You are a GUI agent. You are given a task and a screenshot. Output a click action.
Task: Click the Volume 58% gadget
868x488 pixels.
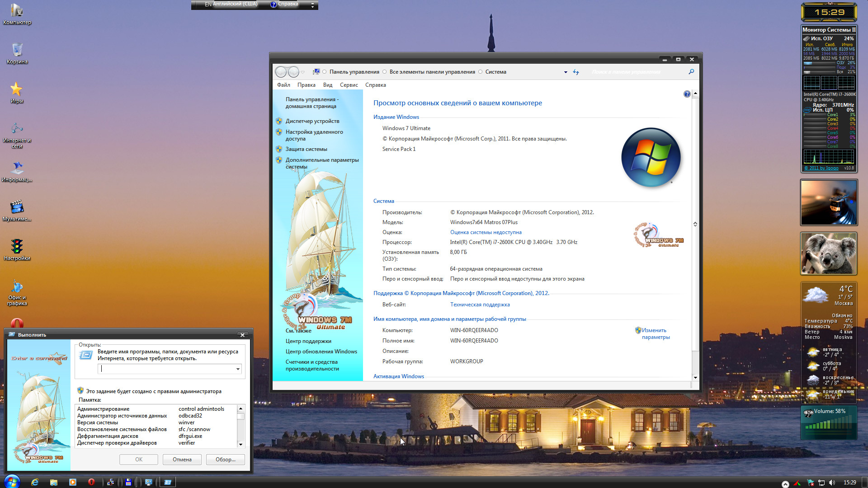click(829, 423)
